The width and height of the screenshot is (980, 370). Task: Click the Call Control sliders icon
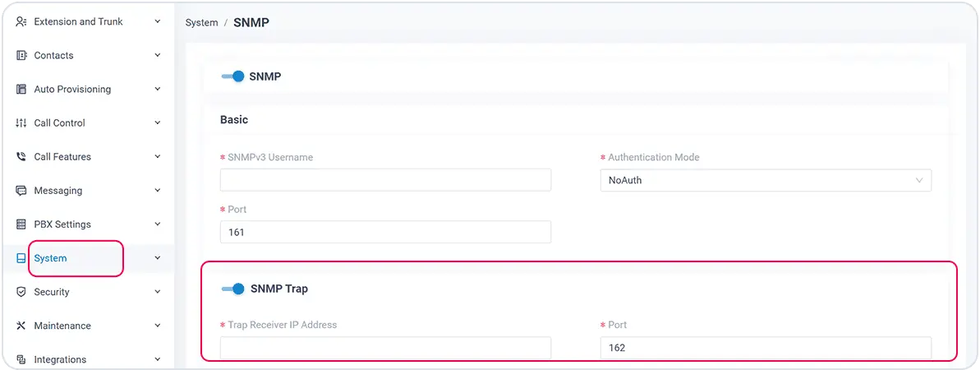tap(21, 123)
